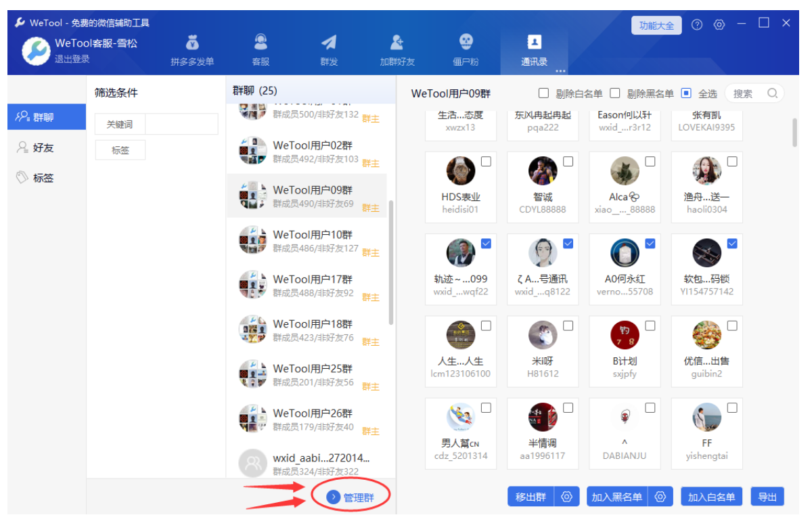Check the 人生...人生 member checkbox
Screen dimensions: 812x515
point(486,326)
